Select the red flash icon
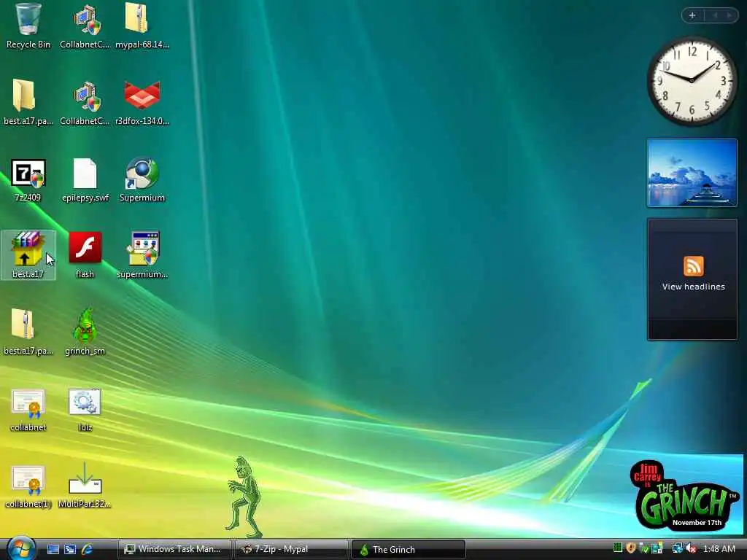 click(85, 255)
